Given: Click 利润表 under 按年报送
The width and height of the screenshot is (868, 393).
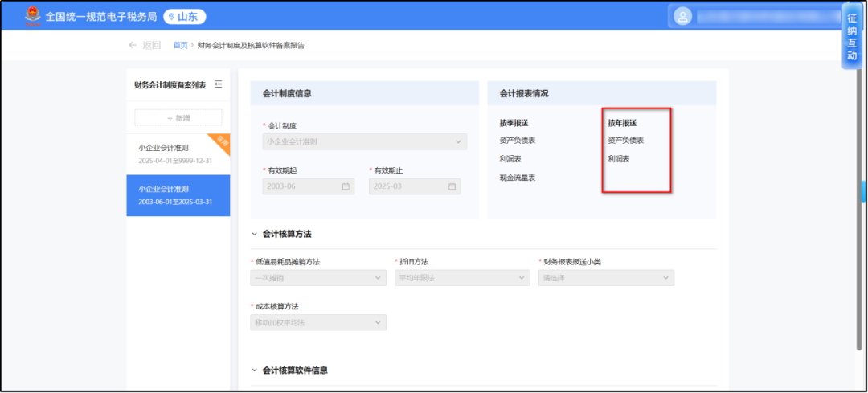Looking at the screenshot, I should tap(619, 159).
